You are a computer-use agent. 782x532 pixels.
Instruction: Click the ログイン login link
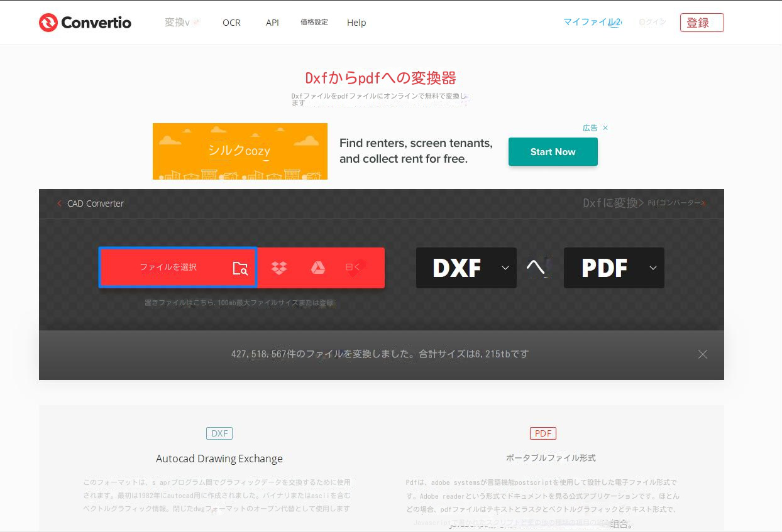pyautogui.click(x=652, y=22)
